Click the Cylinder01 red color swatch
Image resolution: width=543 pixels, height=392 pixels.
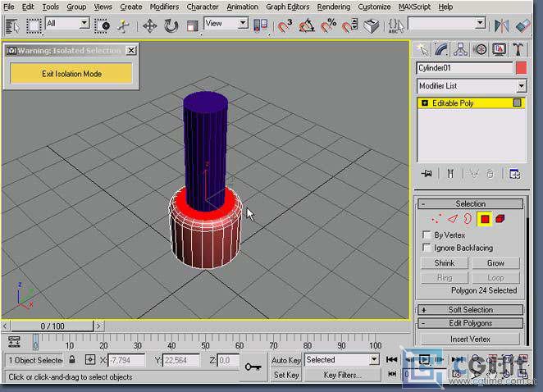point(521,68)
